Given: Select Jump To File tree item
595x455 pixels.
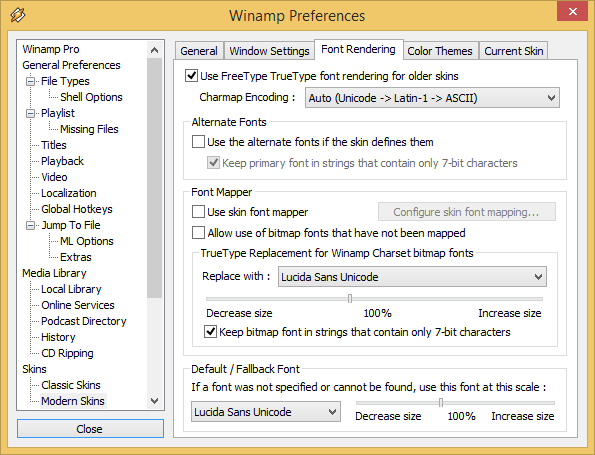Looking at the screenshot, I should [x=71, y=225].
